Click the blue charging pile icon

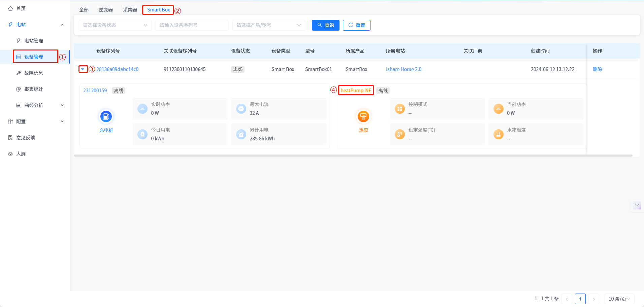coord(106,116)
